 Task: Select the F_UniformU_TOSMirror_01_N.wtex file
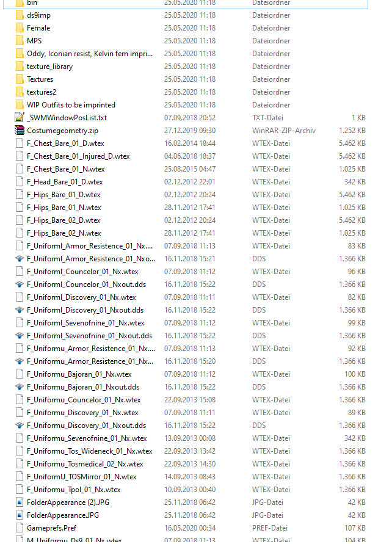pyautogui.click(x=81, y=477)
